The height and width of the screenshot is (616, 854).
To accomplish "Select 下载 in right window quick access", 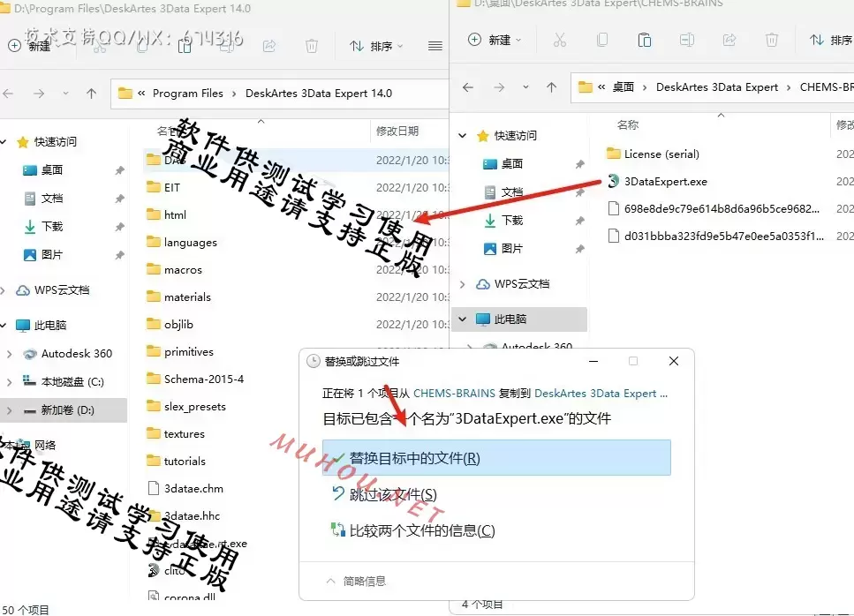I will click(512, 220).
